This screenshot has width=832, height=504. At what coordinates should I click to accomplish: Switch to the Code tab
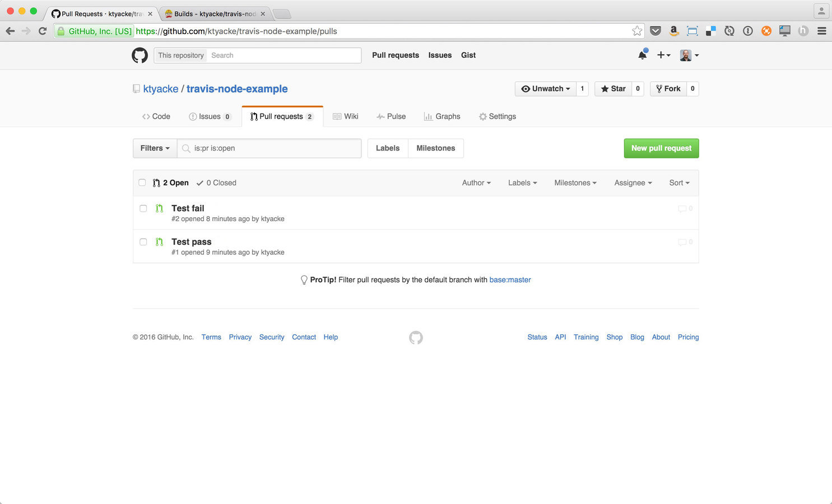pos(156,116)
